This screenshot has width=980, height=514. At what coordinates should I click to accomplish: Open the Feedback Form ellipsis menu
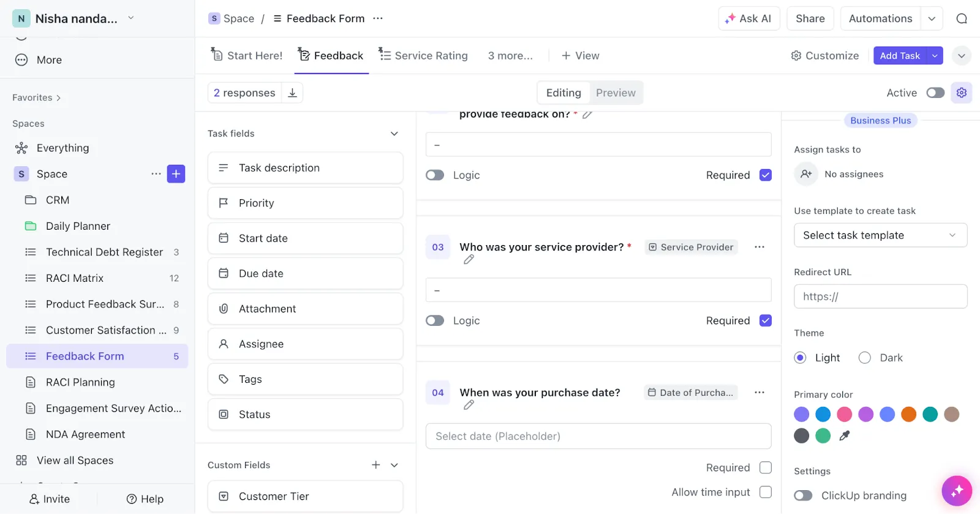pos(378,18)
